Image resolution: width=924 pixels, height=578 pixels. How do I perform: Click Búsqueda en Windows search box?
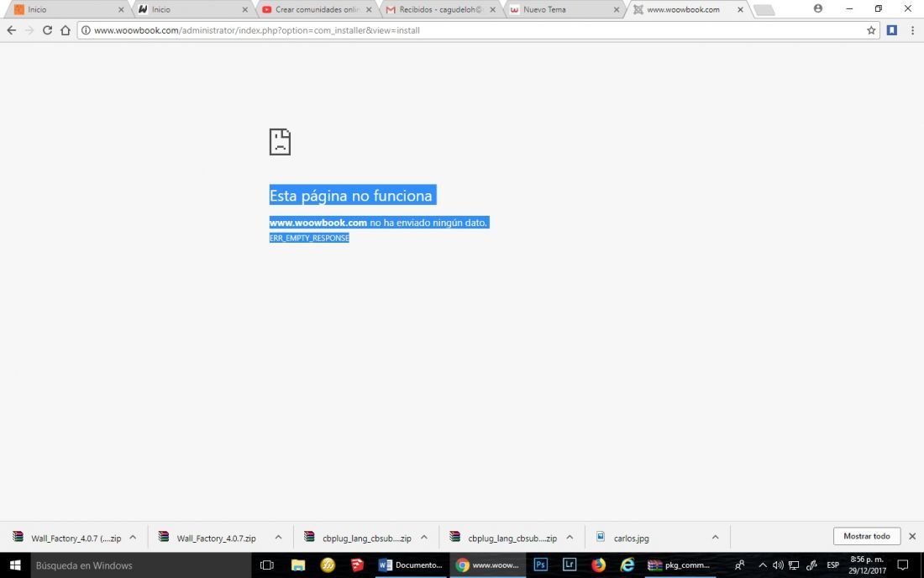pyautogui.click(x=141, y=565)
